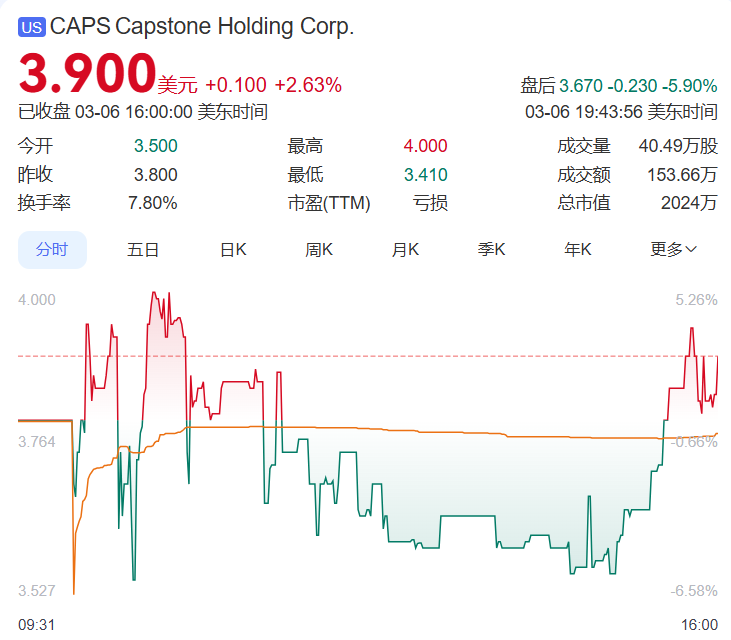Click the 成交量 volume figure 40.49万股
The width and height of the screenshot is (731, 640).
coord(678,146)
